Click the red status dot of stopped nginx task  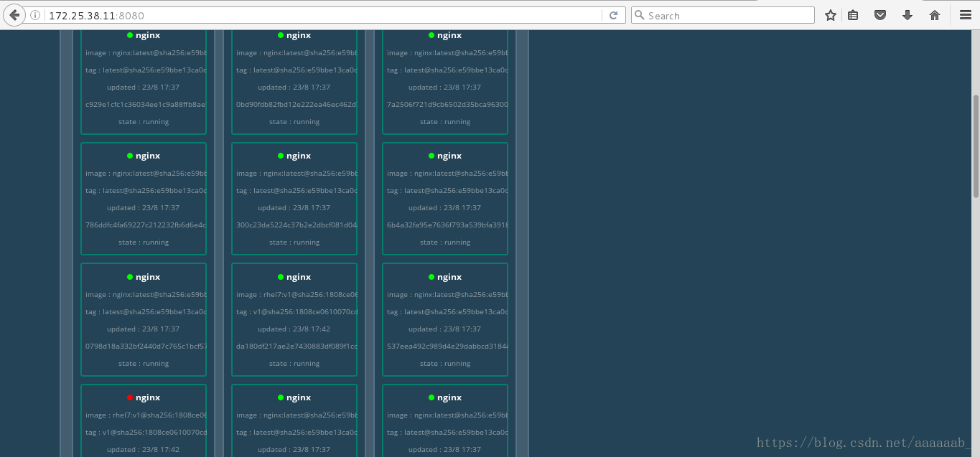tap(130, 397)
